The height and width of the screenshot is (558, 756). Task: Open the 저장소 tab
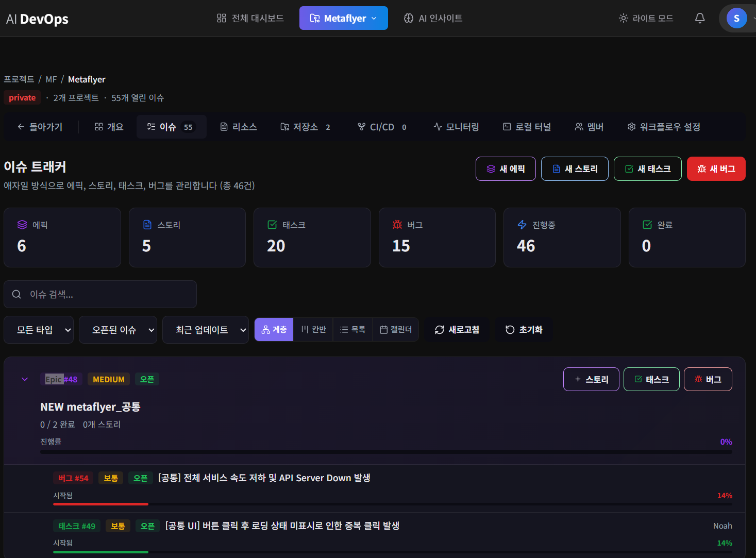[x=306, y=127]
